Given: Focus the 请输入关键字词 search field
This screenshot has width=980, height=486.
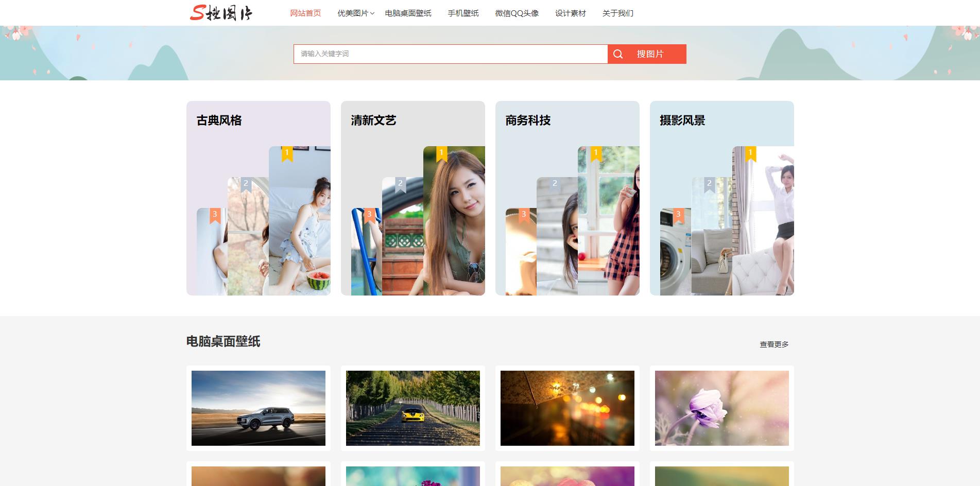Looking at the screenshot, I should click(x=451, y=54).
